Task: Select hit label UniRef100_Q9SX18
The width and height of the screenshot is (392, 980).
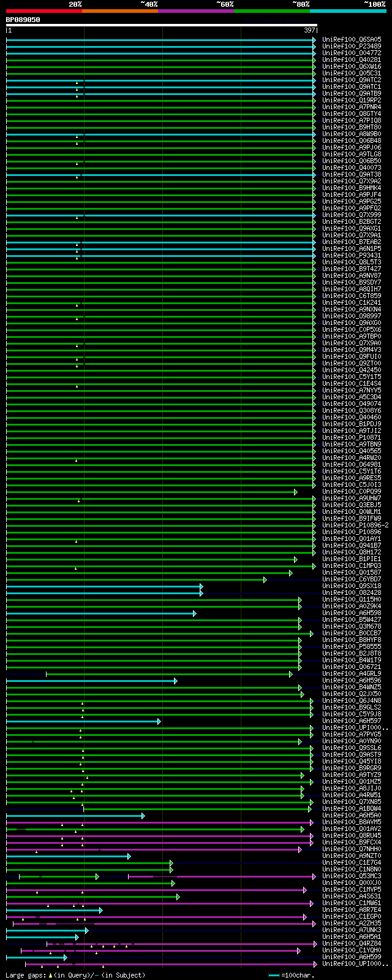Action: pos(352,586)
